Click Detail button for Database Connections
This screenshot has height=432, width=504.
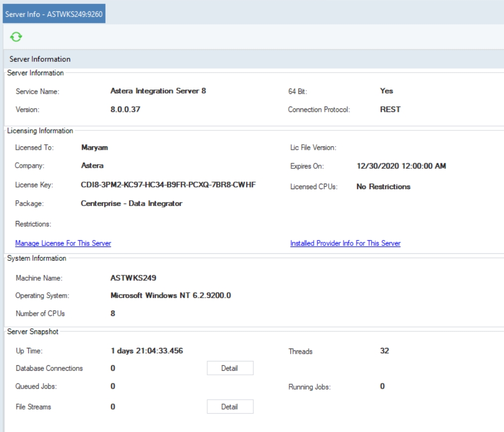(x=230, y=368)
